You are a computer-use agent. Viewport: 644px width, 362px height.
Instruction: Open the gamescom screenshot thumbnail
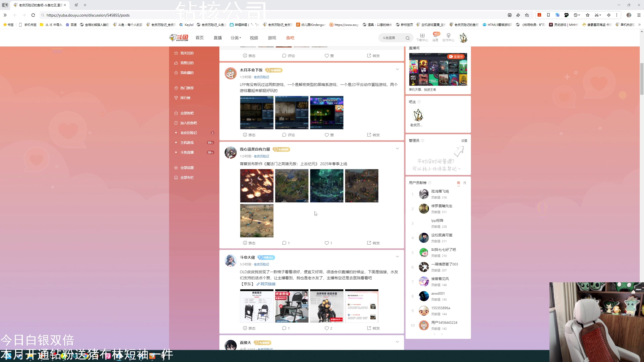[327, 113]
